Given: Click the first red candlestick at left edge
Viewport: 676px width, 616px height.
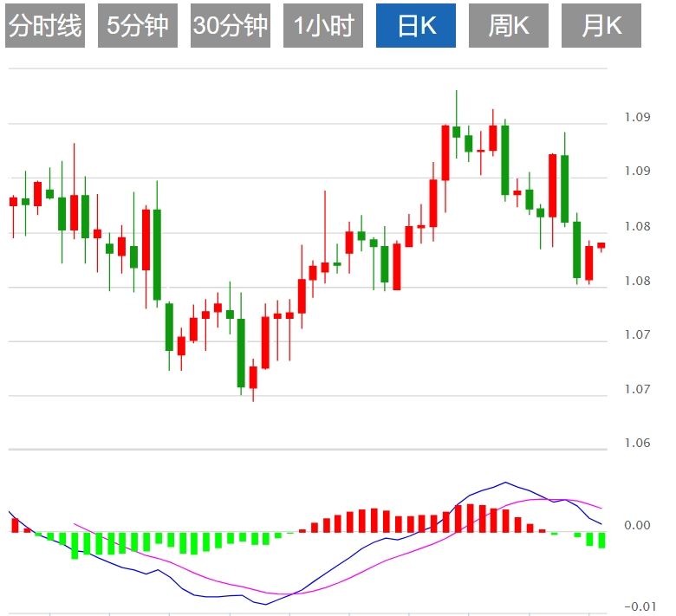Looking at the screenshot, I should click(x=13, y=201).
